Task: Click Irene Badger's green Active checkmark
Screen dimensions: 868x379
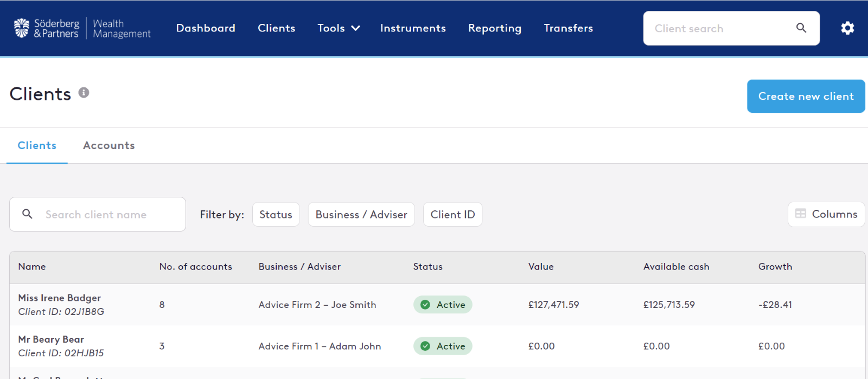Action: pyautogui.click(x=425, y=305)
